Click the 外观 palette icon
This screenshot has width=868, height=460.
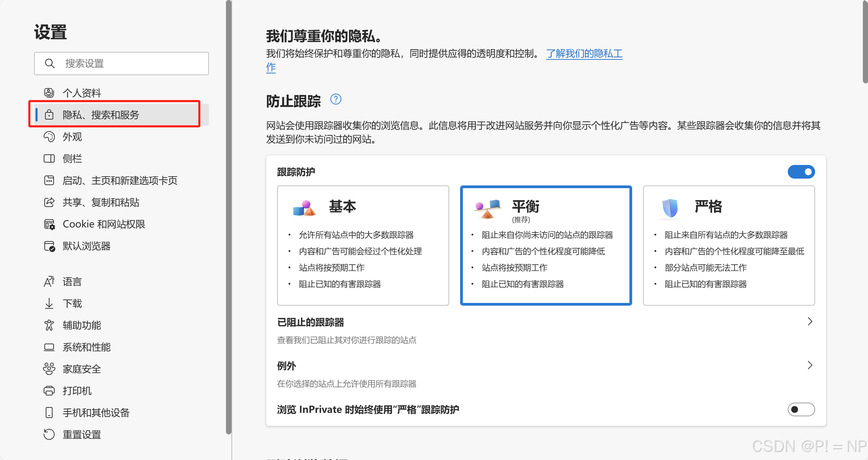click(49, 137)
